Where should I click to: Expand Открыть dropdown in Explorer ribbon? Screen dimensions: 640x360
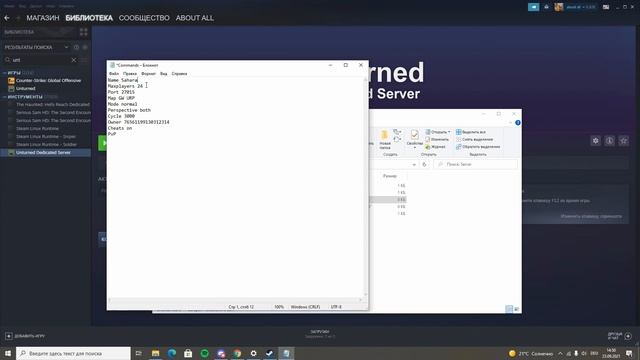(438, 132)
